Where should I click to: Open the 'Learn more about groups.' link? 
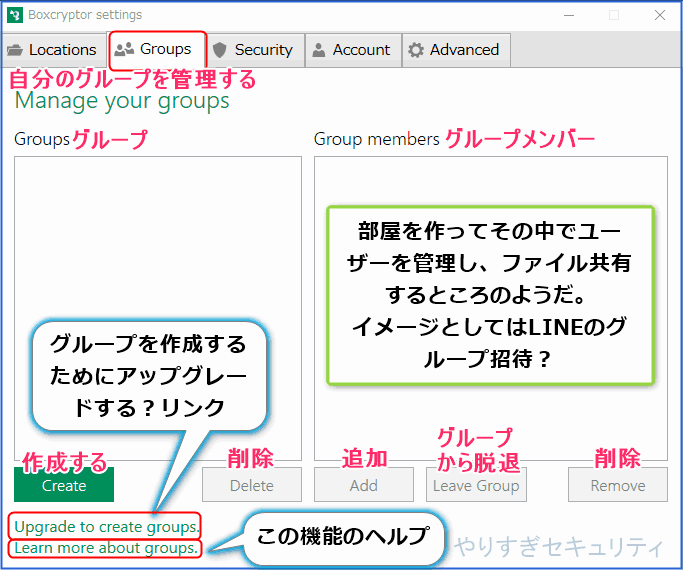[x=106, y=548]
